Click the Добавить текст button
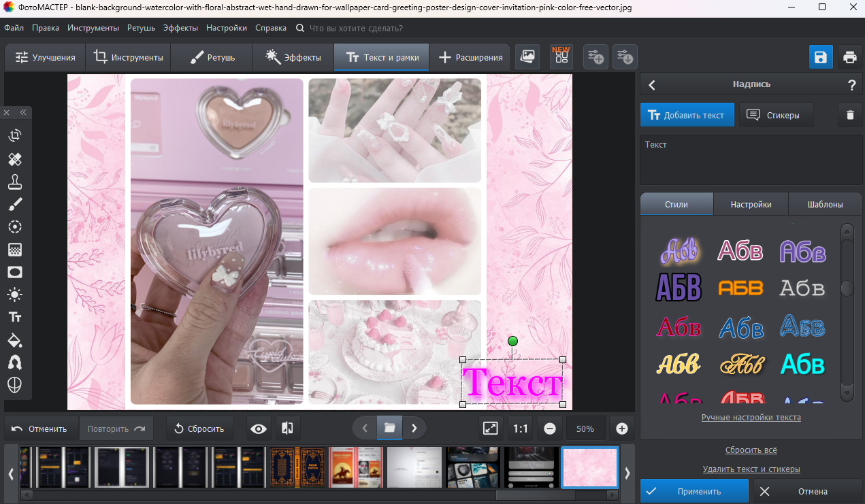 pyautogui.click(x=687, y=115)
